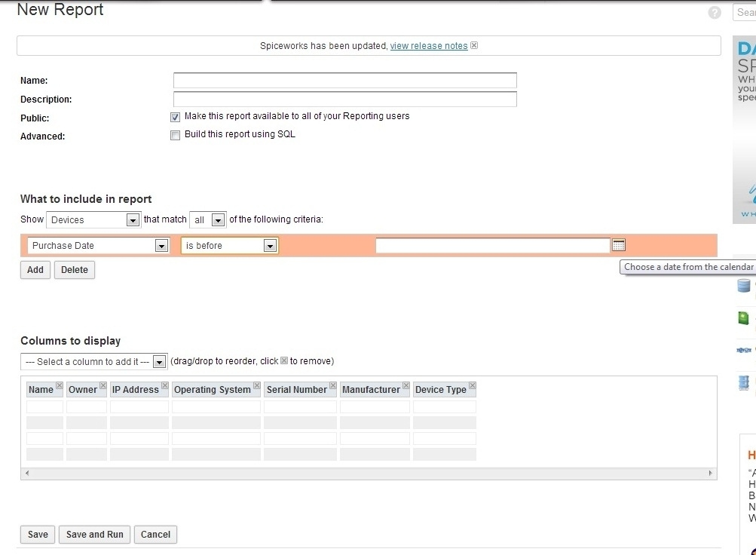Enable Build this report using SQL
This screenshot has width=756, height=555.
[175, 134]
